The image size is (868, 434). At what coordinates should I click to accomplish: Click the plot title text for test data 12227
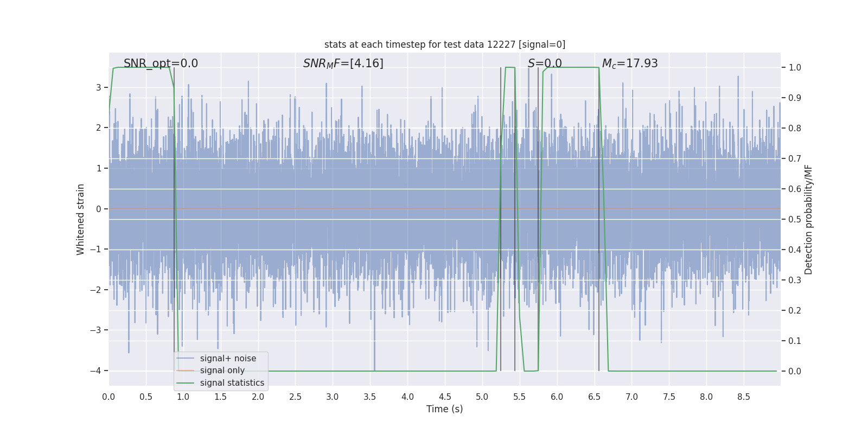(445, 44)
